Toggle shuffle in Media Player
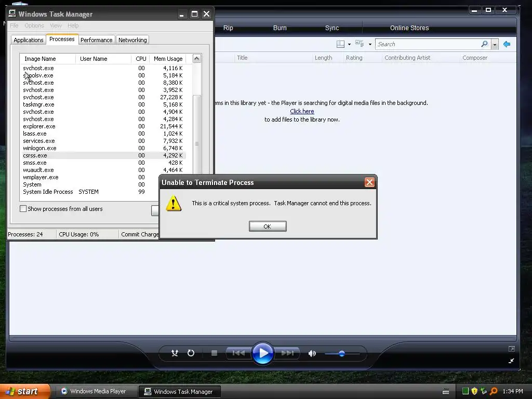 click(175, 353)
